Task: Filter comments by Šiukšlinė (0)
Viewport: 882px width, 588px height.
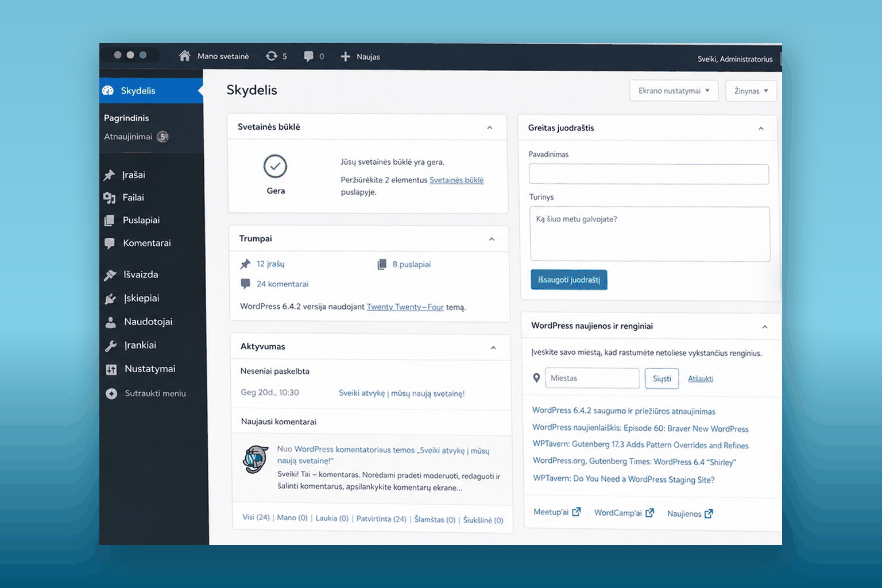Action: pos(483,520)
